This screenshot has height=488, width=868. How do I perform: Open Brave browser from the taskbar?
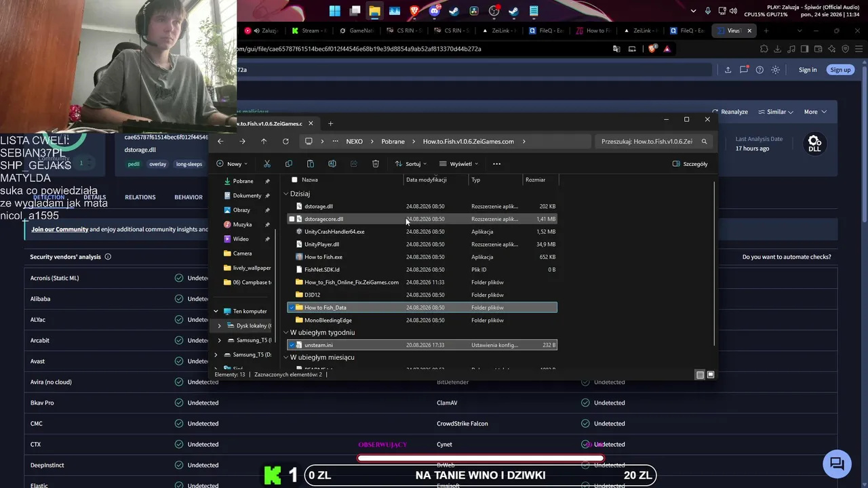click(414, 11)
